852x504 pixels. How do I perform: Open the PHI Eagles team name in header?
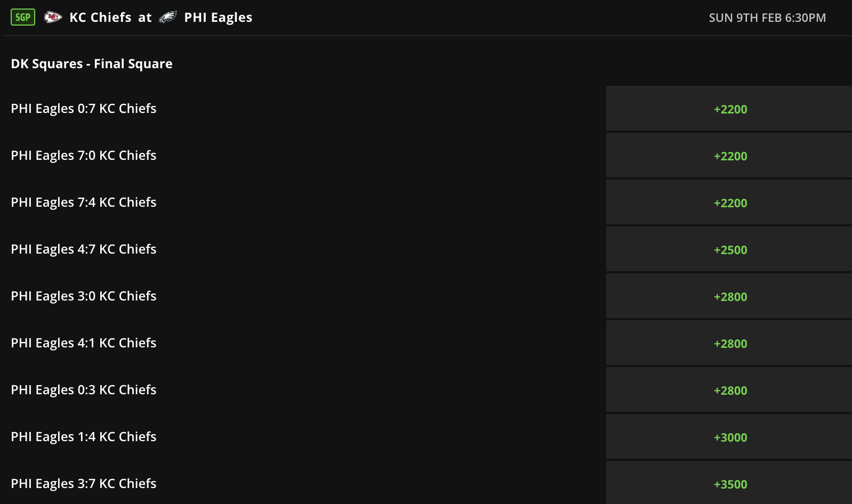coord(218,18)
